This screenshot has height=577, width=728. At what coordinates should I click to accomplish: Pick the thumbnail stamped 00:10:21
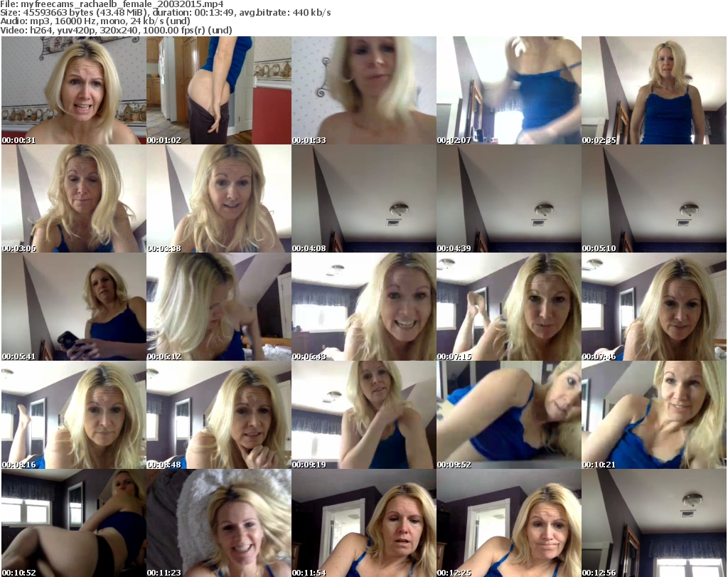tap(654, 415)
